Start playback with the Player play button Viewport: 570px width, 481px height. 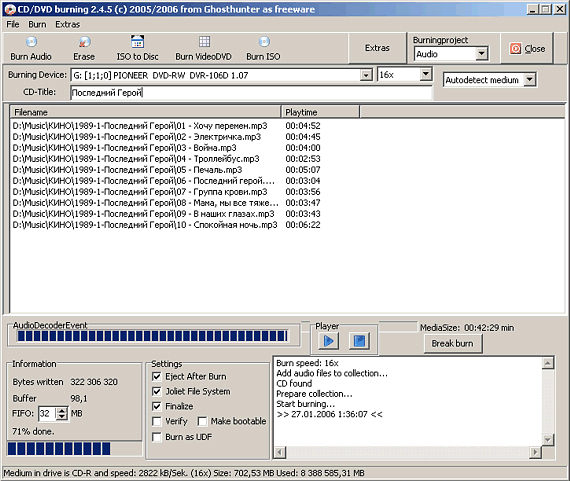[329, 341]
